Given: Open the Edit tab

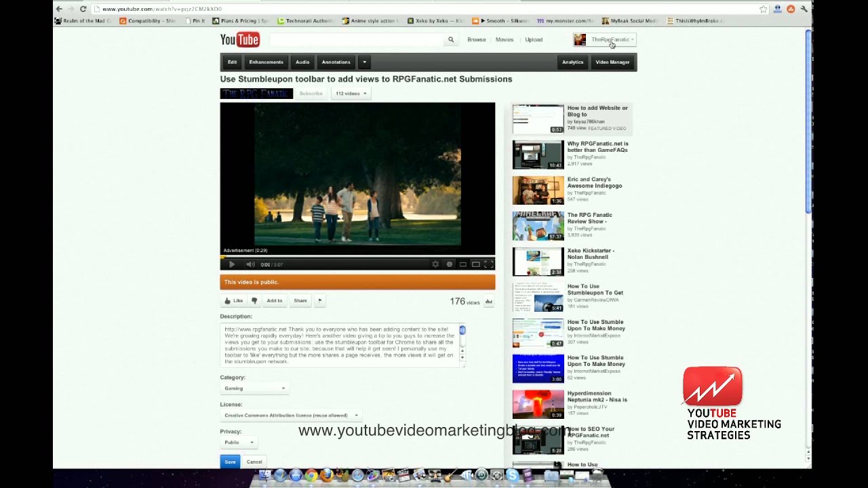Looking at the screenshot, I should point(232,62).
